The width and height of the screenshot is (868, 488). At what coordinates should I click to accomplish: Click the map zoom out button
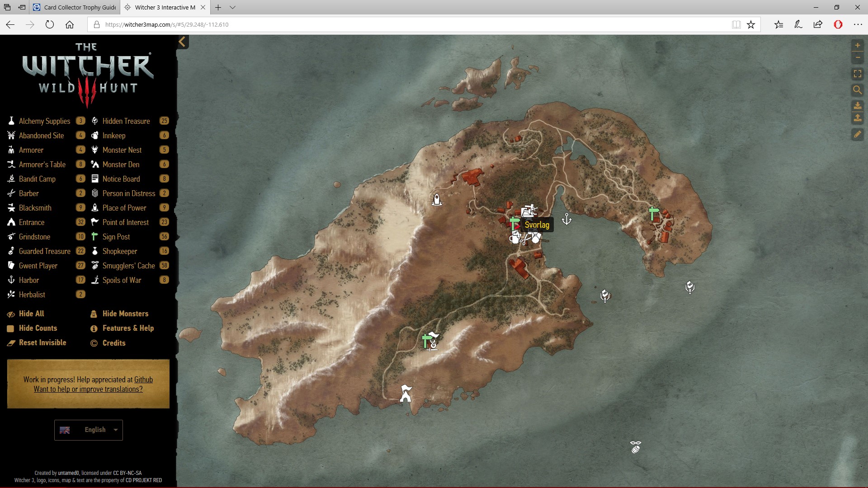coord(857,58)
